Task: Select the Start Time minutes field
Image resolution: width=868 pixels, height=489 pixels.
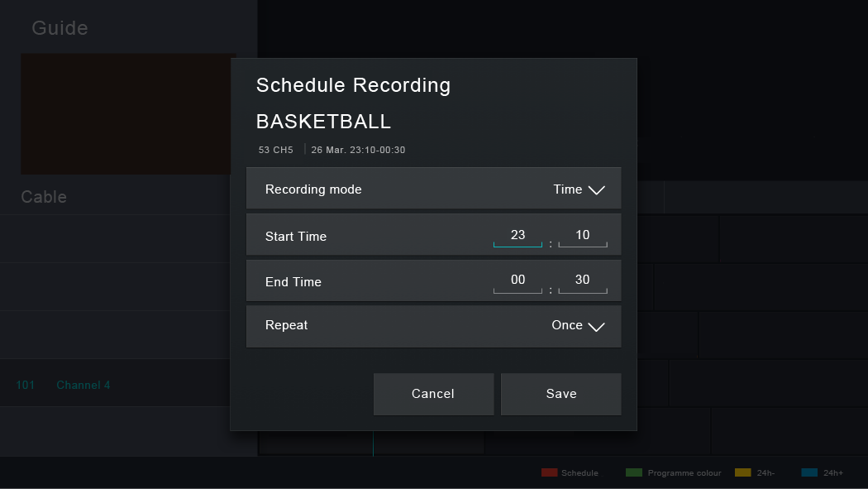Action: click(582, 236)
